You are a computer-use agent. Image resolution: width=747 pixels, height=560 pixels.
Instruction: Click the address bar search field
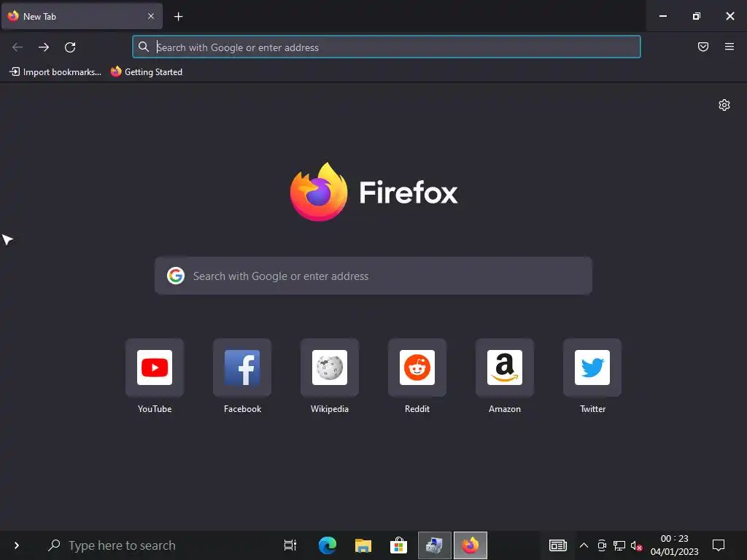click(387, 47)
